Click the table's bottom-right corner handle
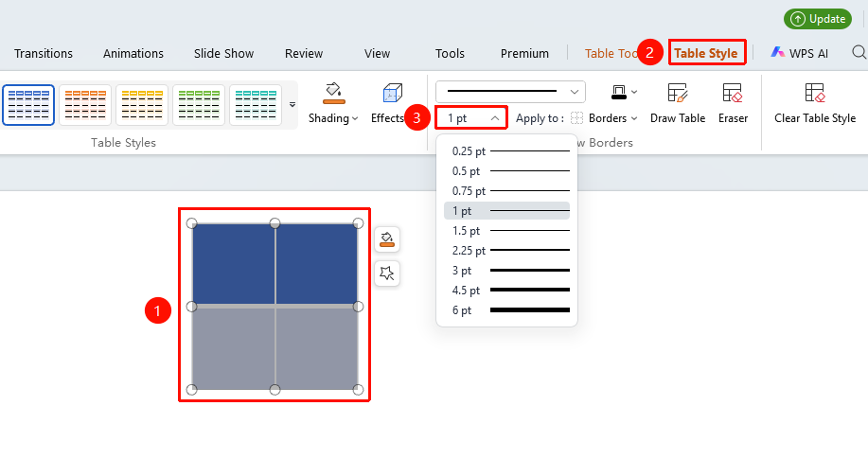This screenshot has height=459, width=868. pos(358,390)
